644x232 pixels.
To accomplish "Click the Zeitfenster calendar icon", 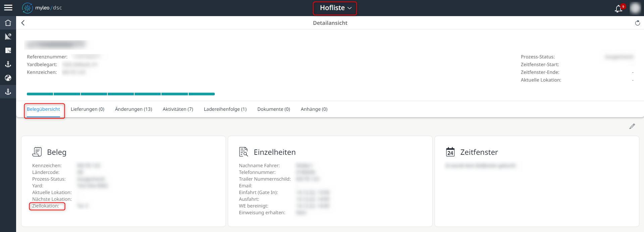I will tap(450, 152).
